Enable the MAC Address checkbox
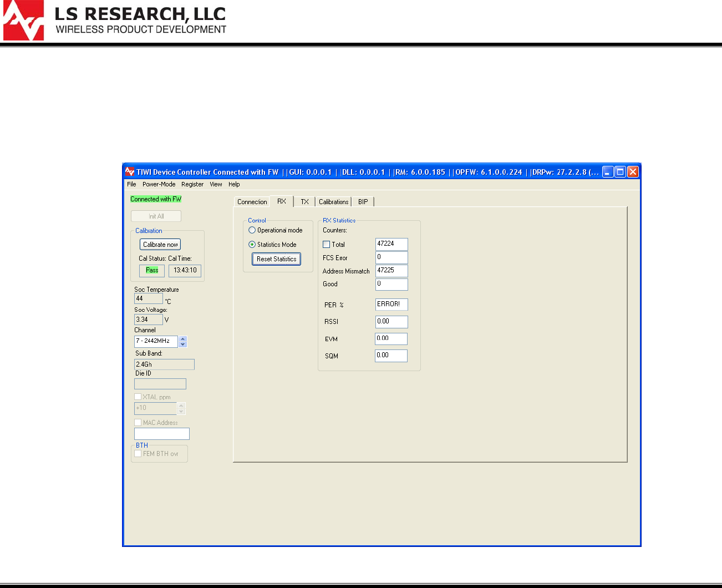This screenshot has height=588, width=722. pos(138,422)
